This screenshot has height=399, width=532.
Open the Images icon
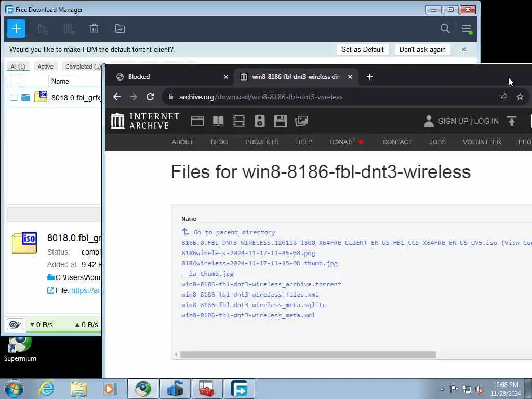pyautogui.click(x=301, y=121)
